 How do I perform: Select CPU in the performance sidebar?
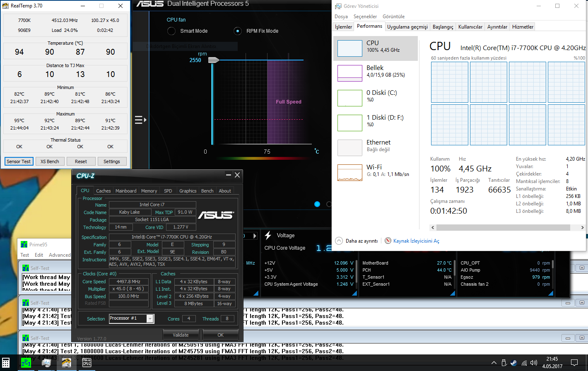[376, 48]
